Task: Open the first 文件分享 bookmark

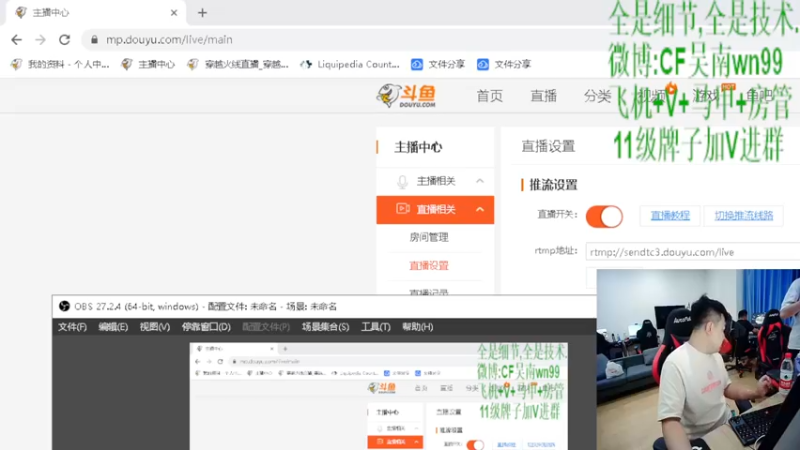Action: (438, 64)
